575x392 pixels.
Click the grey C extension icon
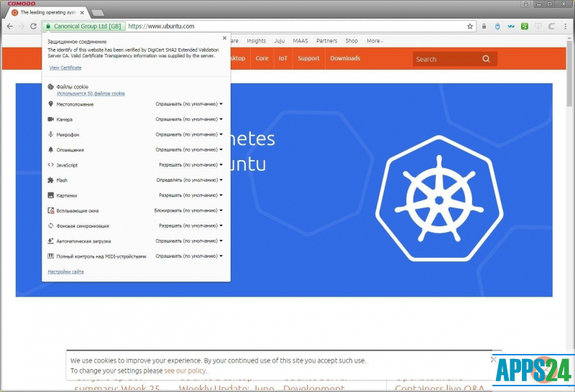point(551,27)
